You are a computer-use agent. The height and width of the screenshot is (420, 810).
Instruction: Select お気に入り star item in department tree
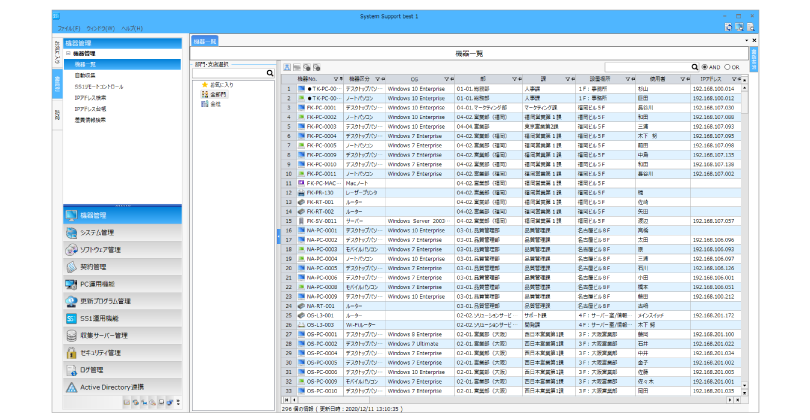point(217,85)
